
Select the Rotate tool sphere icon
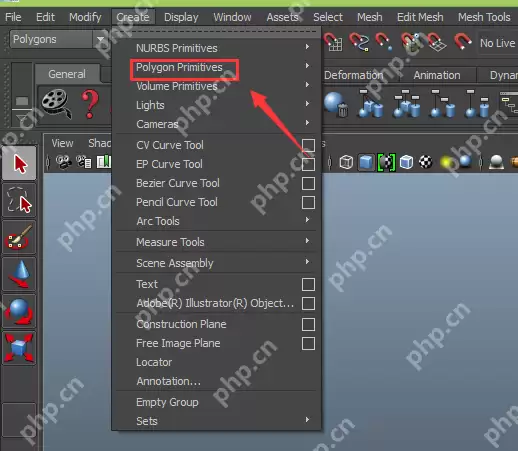coord(19,311)
